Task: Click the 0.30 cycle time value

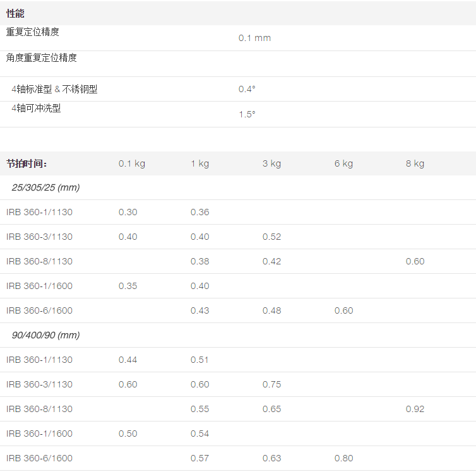Action: [128, 212]
